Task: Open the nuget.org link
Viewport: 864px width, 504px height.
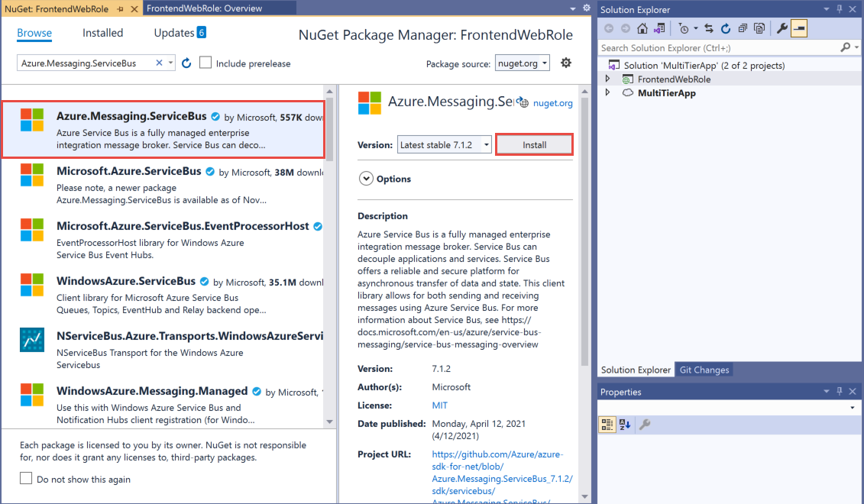Action: click(x=552, y=103)
